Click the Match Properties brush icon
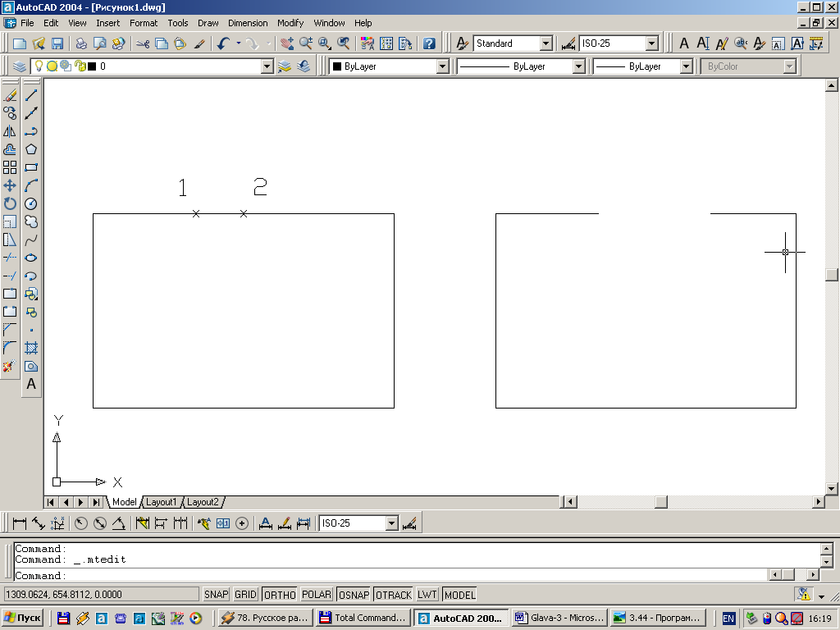The image size is (840, 630). [x=199, y=43]
